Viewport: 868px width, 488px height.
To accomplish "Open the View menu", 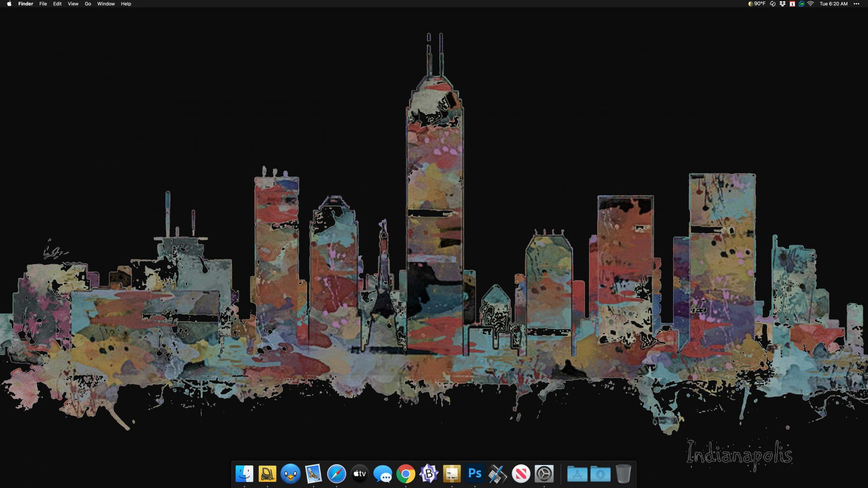I will point(73,3).
